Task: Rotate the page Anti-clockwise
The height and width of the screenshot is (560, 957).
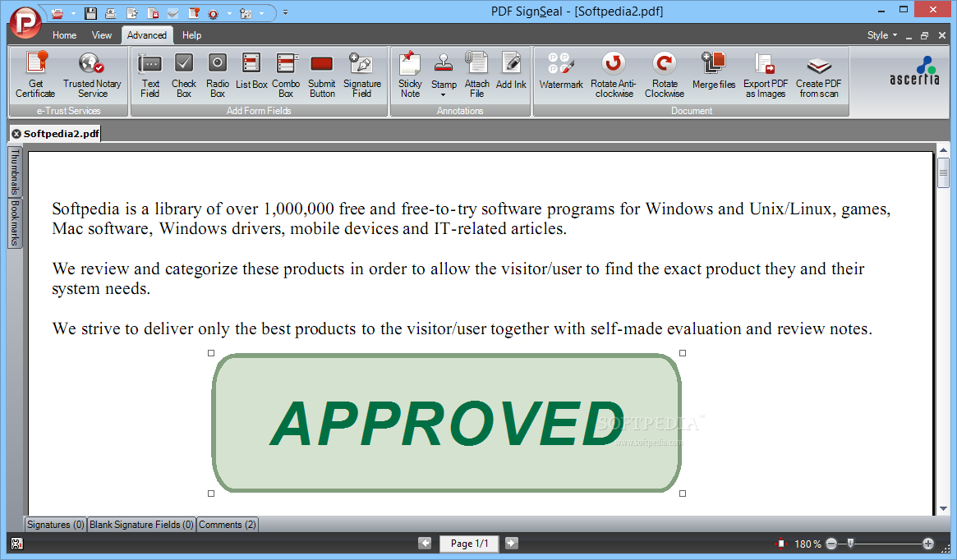Action: 614,75
